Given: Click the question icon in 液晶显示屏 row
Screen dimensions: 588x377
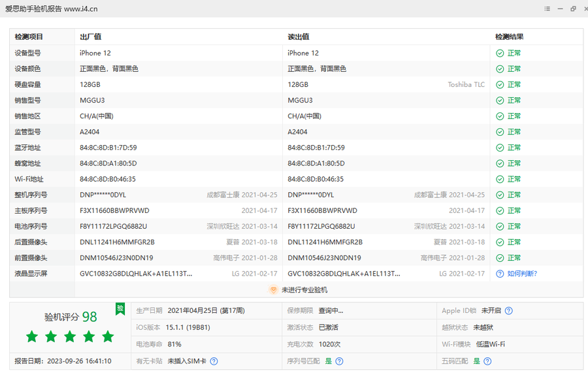Looking at the screenshot, I should pyautogui.click(x=500, y=274).
